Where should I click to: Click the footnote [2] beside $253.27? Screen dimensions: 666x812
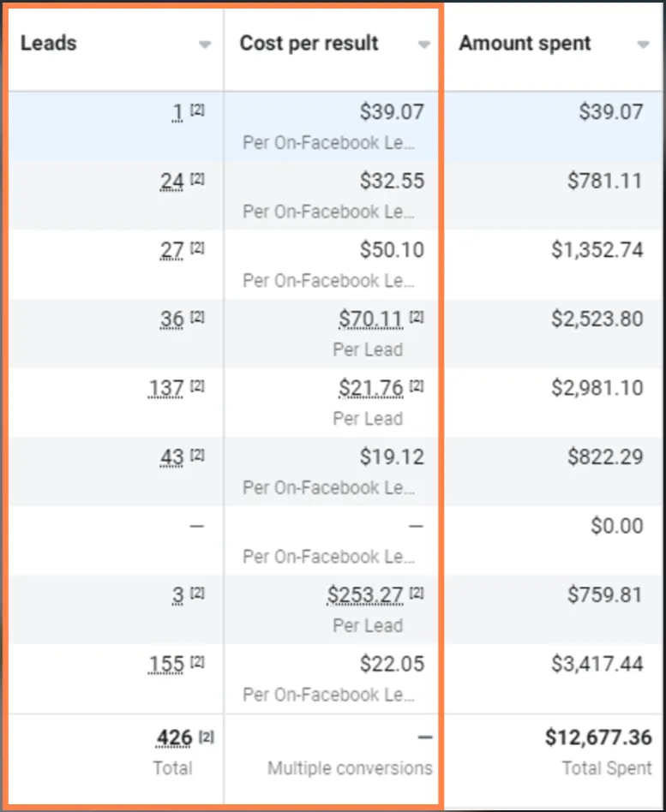click(x=417, y=593)
